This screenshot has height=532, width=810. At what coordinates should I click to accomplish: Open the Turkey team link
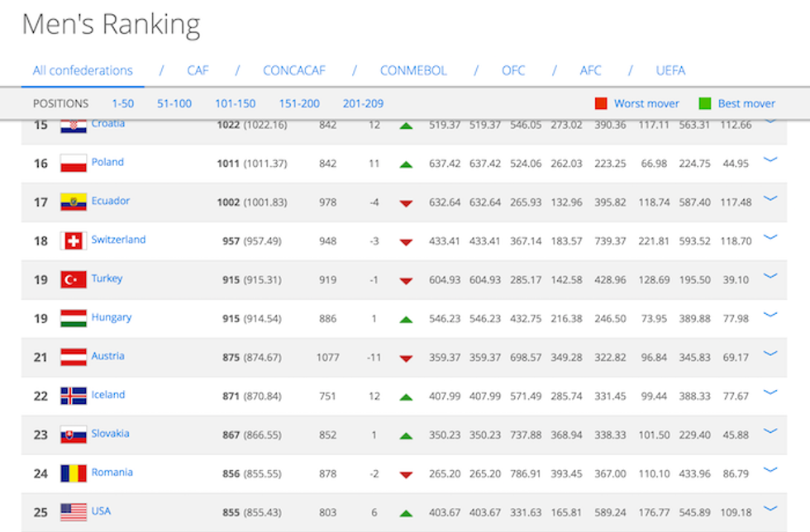click(107, 278)
